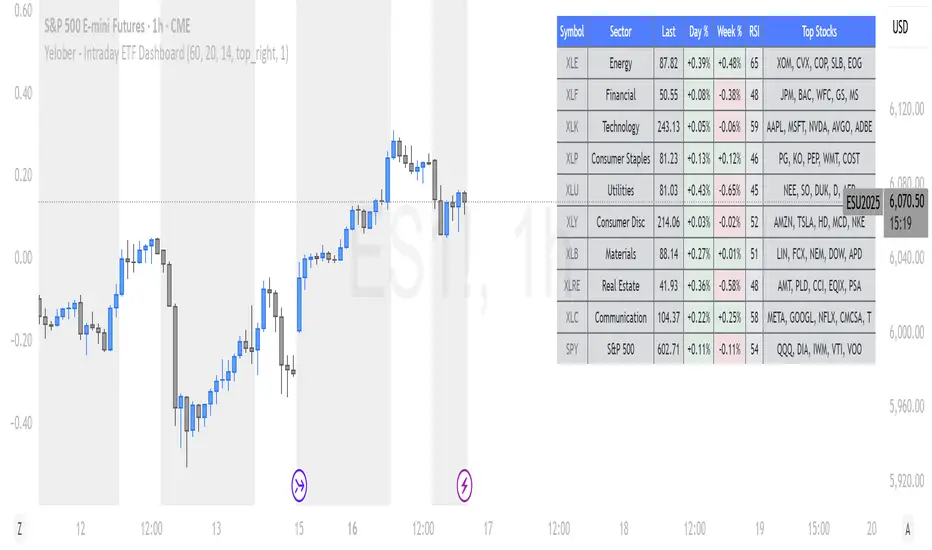This screenshot has width=932, height=550.
Task: Click the Real Estate sector cell
Action: [620, 286]
